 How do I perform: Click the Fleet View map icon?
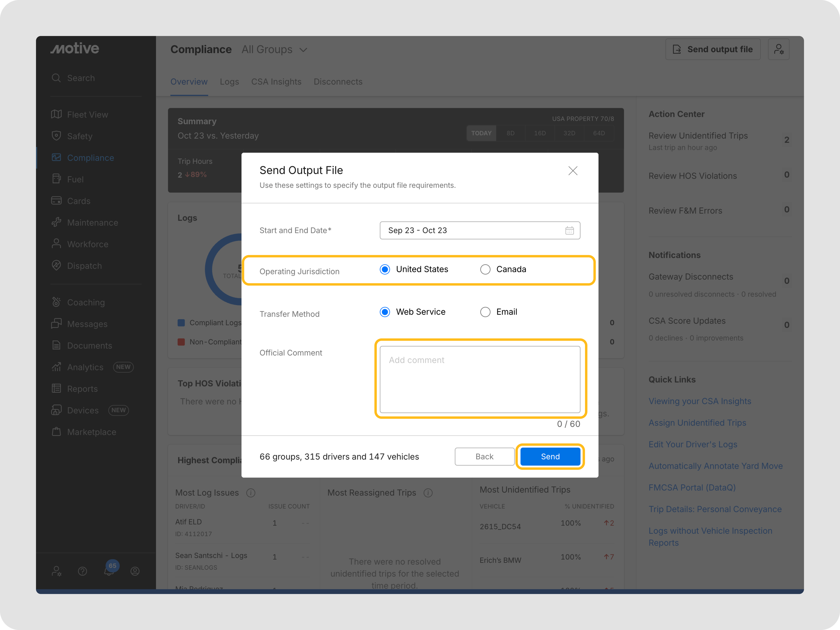coord(56,114)
